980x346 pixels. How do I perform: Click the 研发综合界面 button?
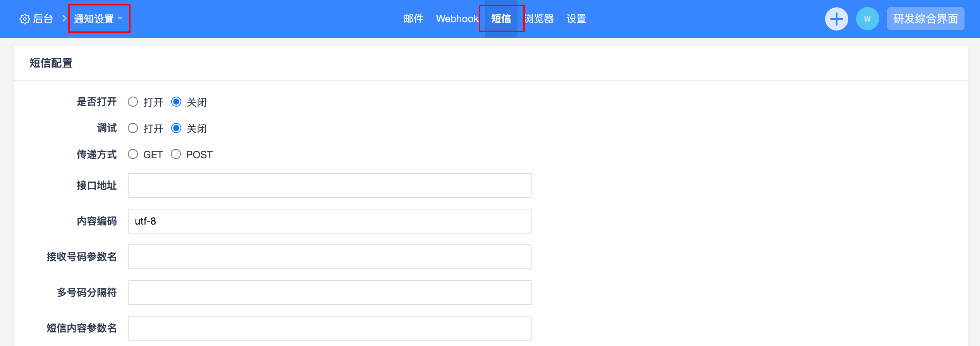[925, 19]
